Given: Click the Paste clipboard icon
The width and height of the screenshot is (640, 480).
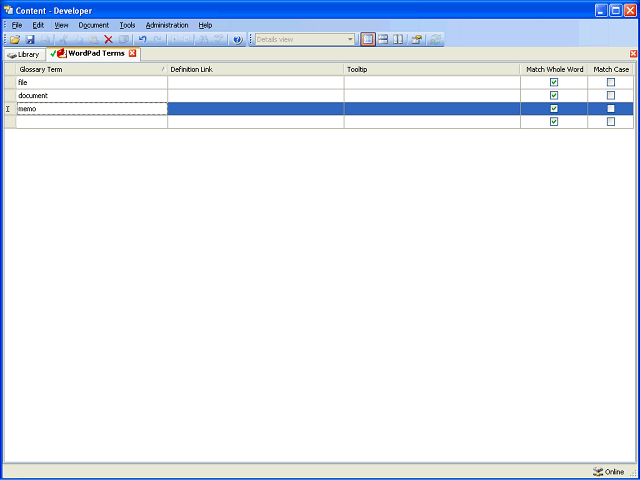Looking at the screenshot, I should pos(93,40).
